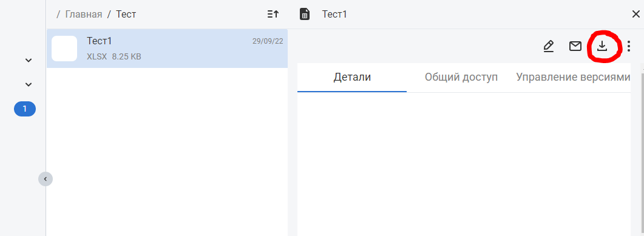Click the XLSX 8.25 KB file info
The height and width of the screenshot is (236, 644).
(114, 56)
